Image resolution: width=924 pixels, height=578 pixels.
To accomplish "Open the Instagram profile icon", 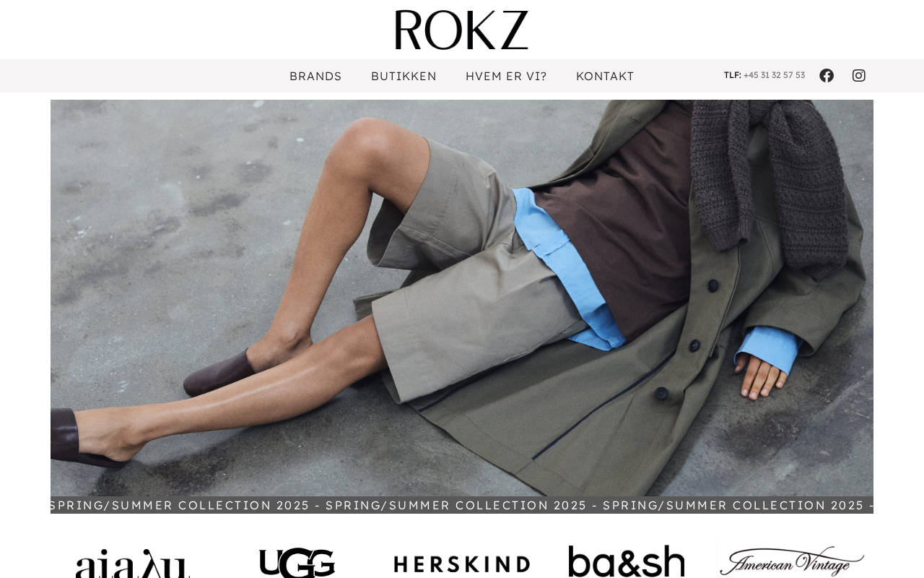I will point(859,76).
